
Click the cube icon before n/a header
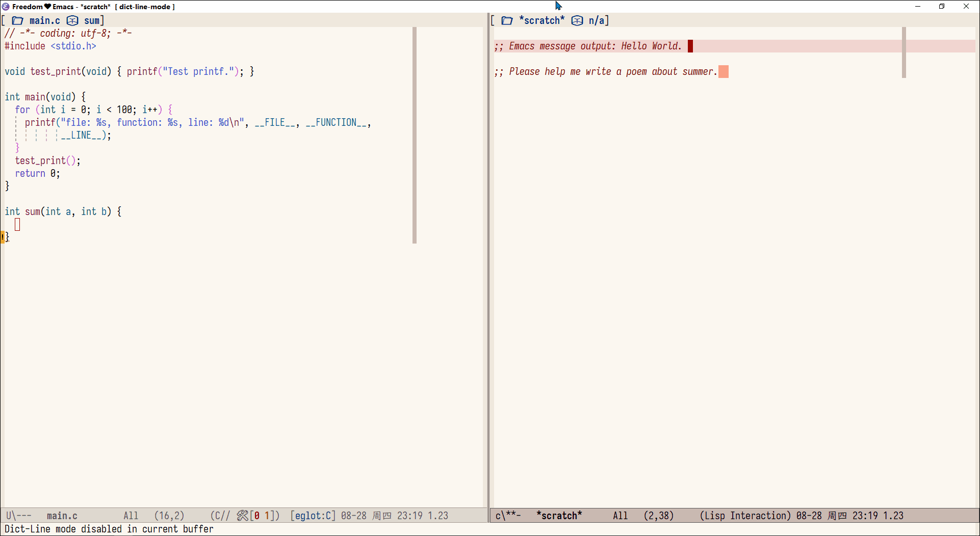click(577, 20)
